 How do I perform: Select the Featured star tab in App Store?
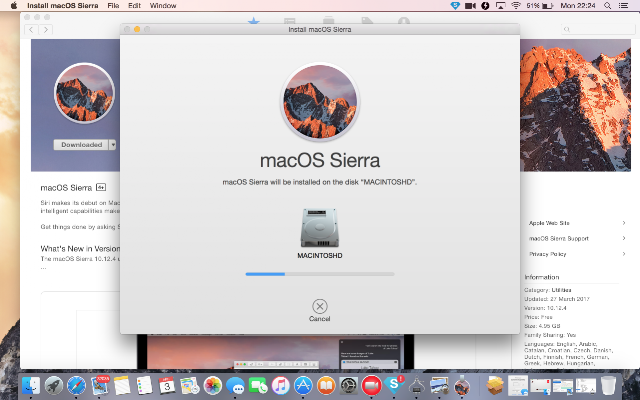click(253, 20)
